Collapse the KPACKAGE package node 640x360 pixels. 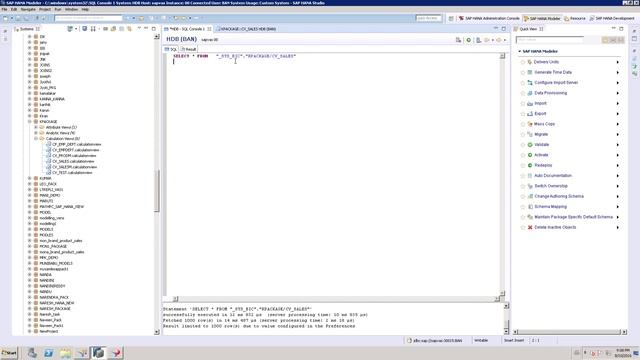tap(29, 122)
